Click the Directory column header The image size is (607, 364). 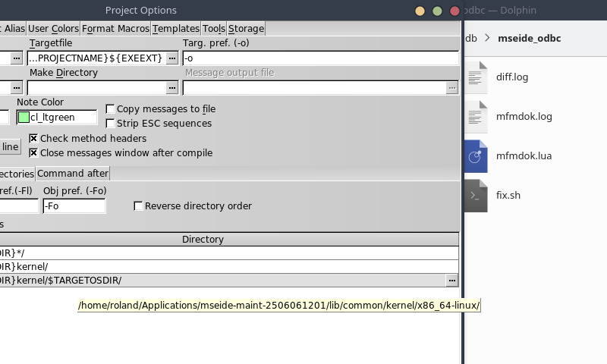(203, 240)
